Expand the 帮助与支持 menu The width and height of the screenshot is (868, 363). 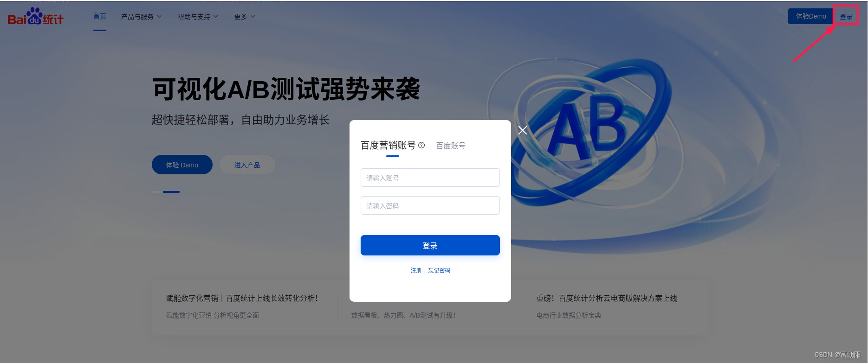[x=198, y=17]
